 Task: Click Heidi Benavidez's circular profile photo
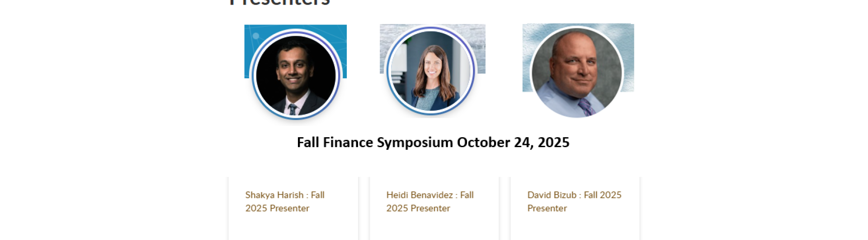(x=430, y=71)
